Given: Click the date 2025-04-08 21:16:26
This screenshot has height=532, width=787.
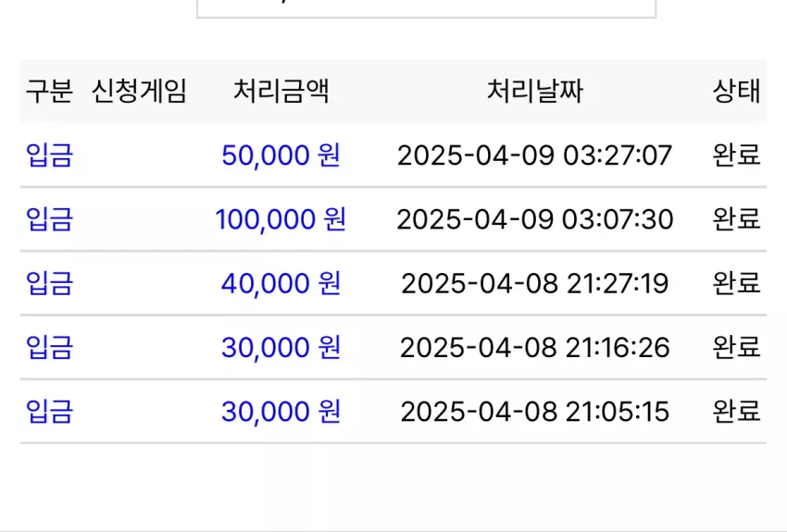Looking at the screenshot, I should pyautogui.click(x=534, y=348).
